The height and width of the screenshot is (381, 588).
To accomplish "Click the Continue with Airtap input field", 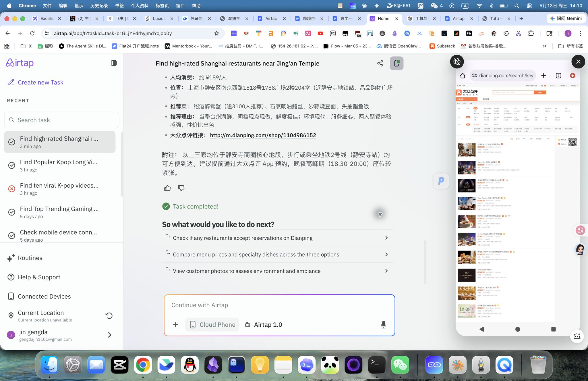I will 279,305.
